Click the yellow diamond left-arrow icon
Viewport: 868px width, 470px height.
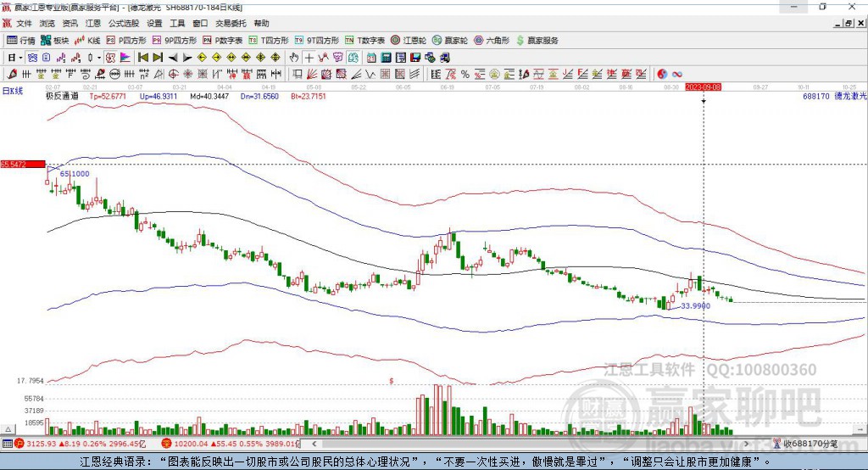pyautogui.click(x=202, y=58)
